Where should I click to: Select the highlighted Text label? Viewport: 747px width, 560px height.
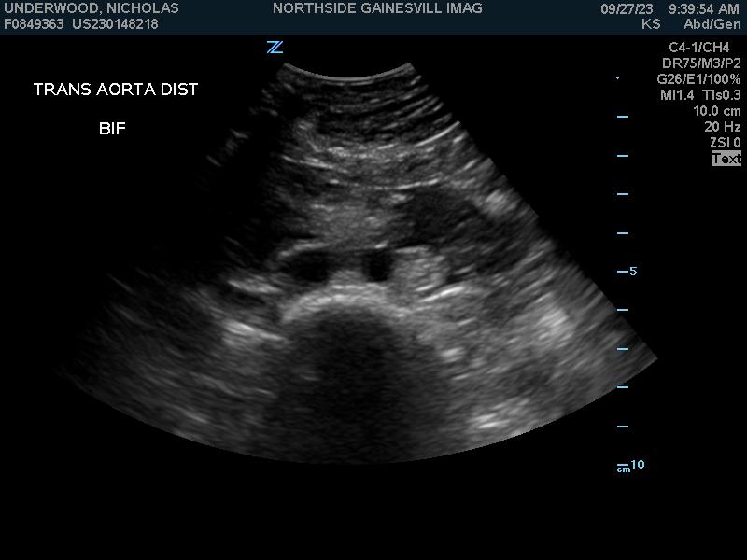726,159
